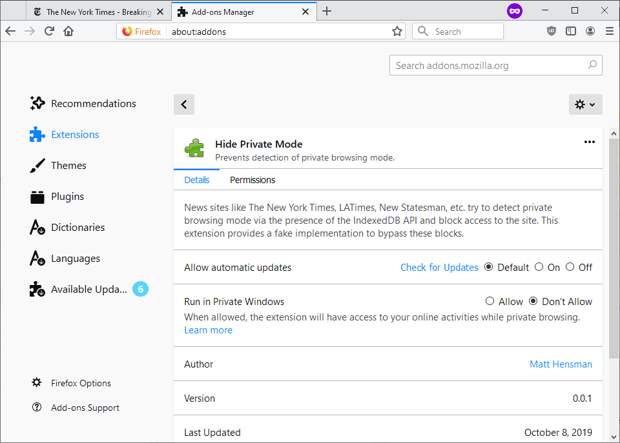Image resolution: width=620 pixels, height=443 pixels.
Task: Open Add-ons Support help link
Action: (76, 407)
